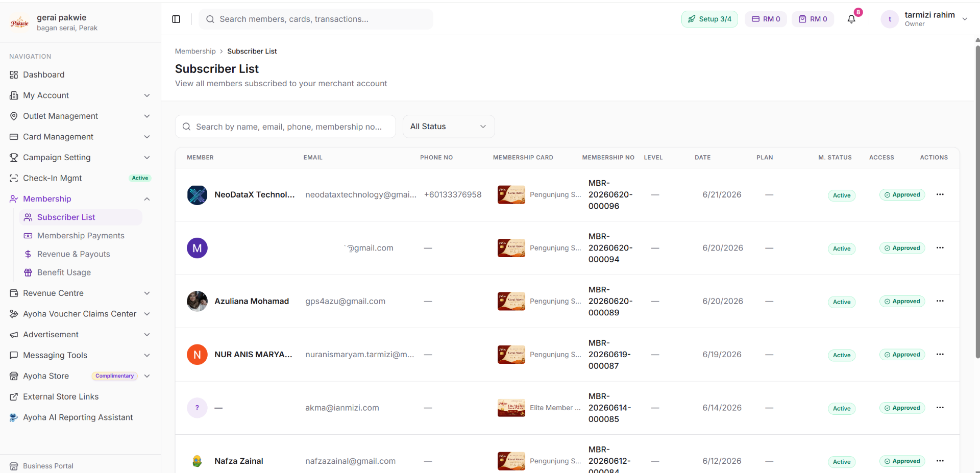Click Active status for Azuliana Mohamad

[841, 302]
